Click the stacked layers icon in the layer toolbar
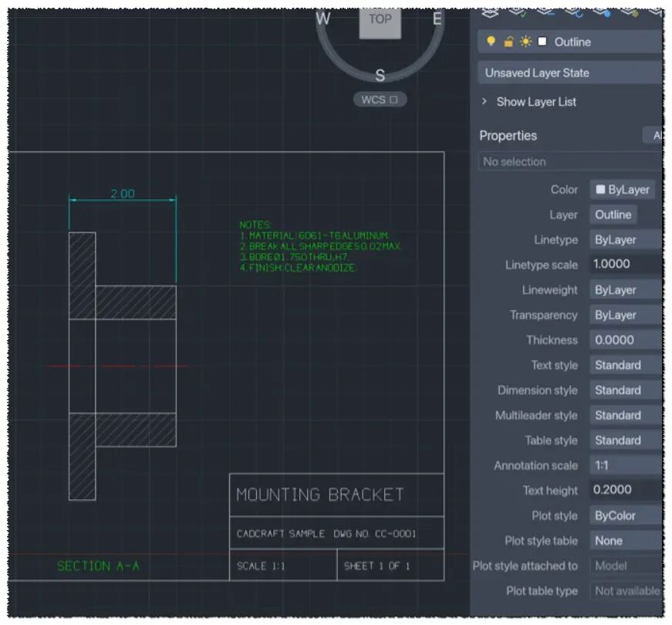The width and height of the screenshot is (672, 625). tap(490, 13)
